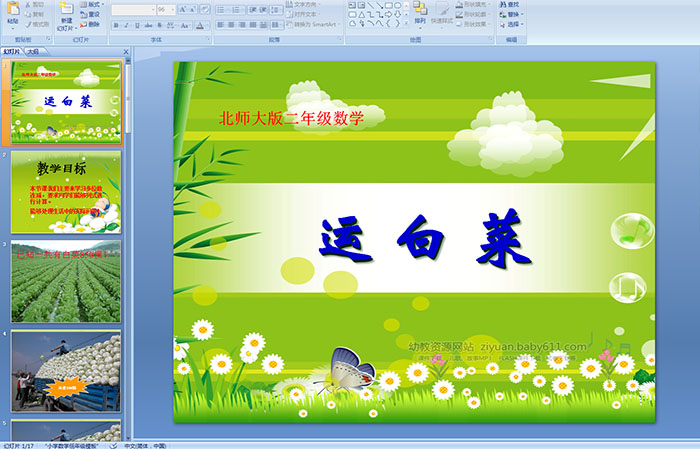Viewport: 700px width, 449px height.
Task: Click the Paste (粘贴) clipboard icon
Action: coord(13,10)
